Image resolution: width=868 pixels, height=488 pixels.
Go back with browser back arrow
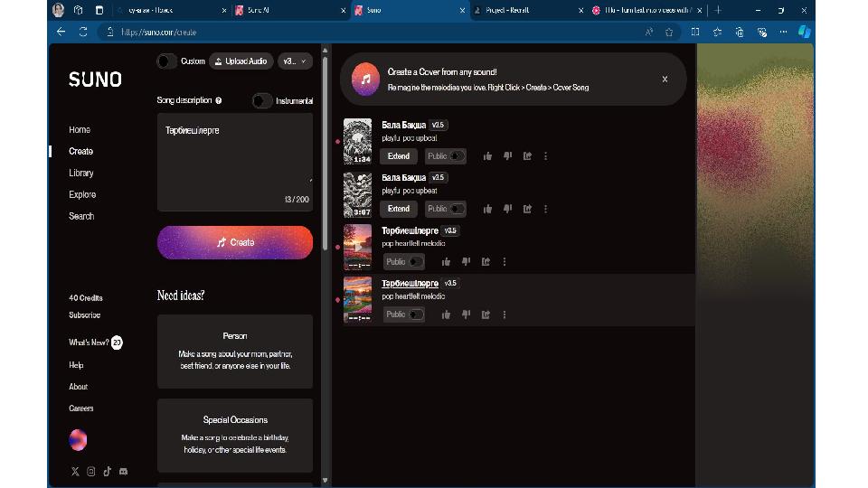61,33
